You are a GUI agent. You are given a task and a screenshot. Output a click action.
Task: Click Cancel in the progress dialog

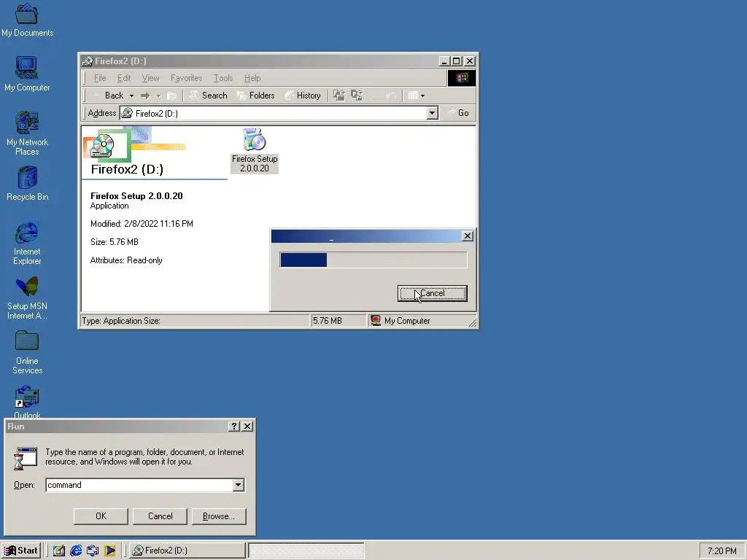[x=432, y=293]
